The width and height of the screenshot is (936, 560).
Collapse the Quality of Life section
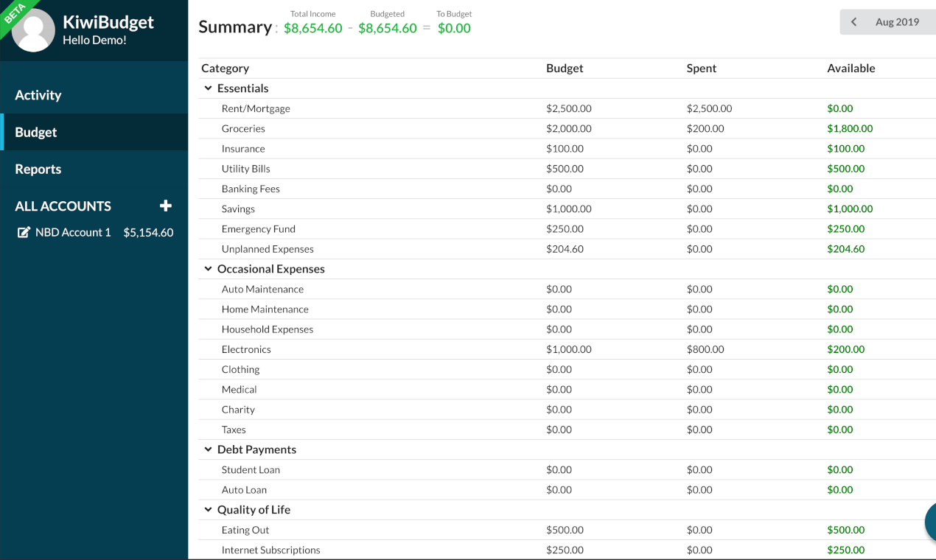tap(208, 509)
